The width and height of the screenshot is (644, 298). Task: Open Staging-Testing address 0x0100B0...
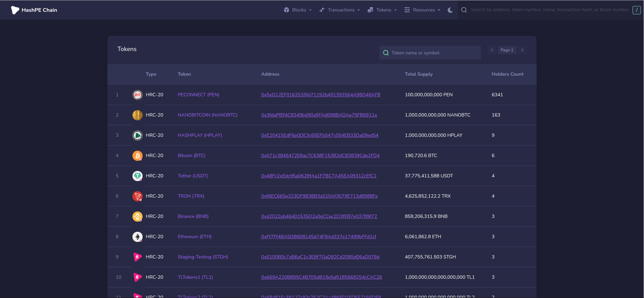click(x=320, y=257)
